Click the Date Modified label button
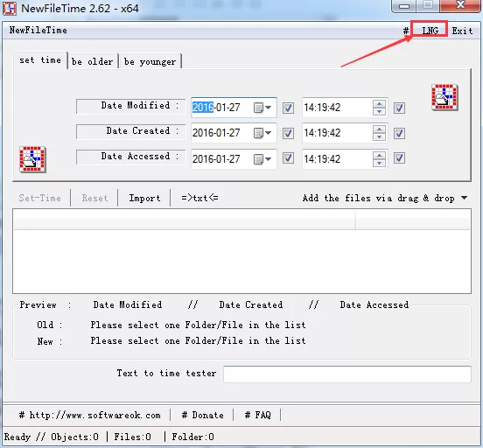Screen dimensions: 483x448 (x=131, y=106)
